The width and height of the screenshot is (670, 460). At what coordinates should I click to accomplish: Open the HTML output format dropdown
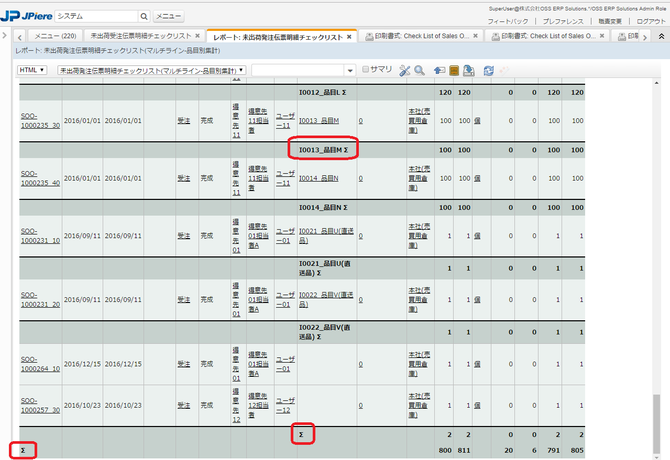pyautogui.click(x=32, y=70)
